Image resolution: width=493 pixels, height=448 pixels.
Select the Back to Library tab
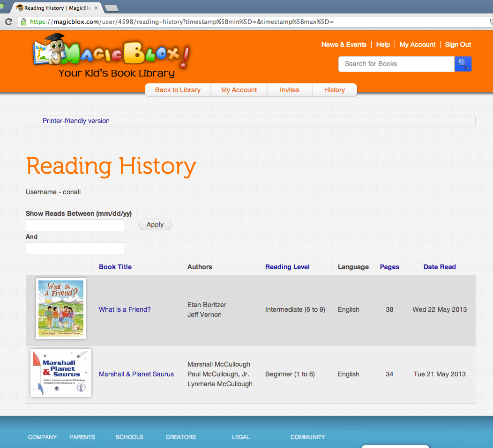178,90
